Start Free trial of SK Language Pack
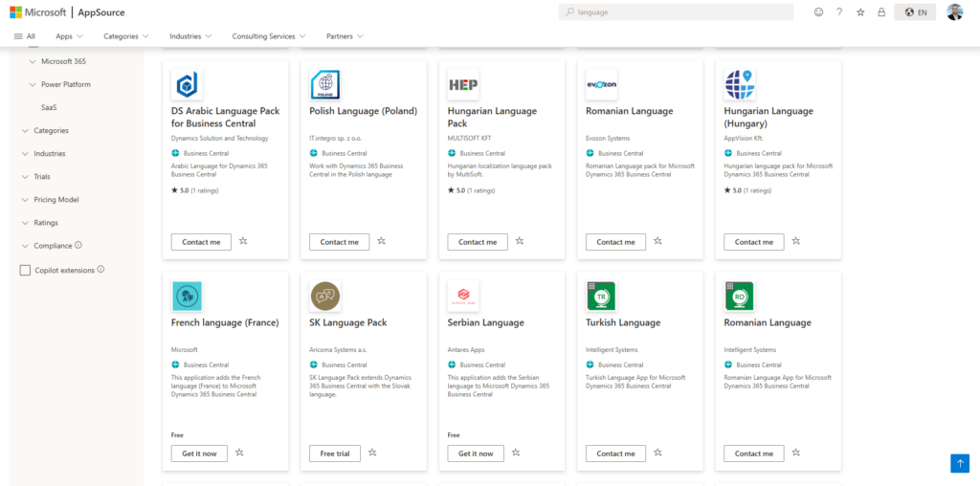This screenshot has height=486, width=980. point(335,453)
